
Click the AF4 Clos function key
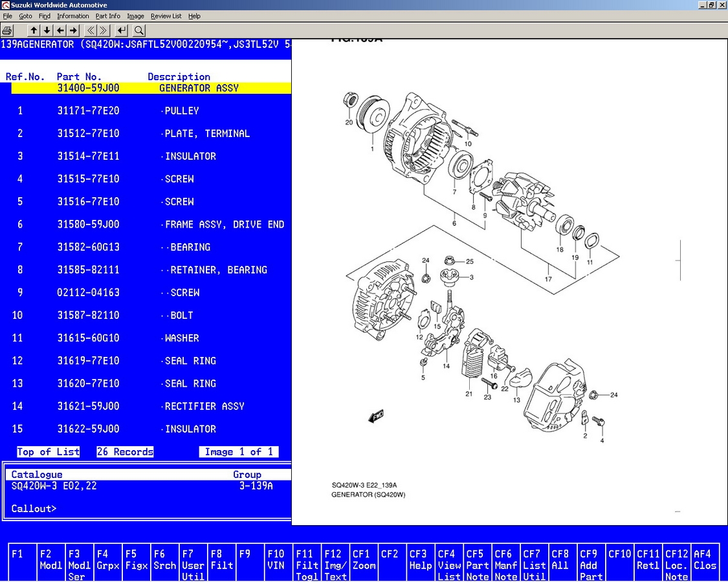click(705, 563)
